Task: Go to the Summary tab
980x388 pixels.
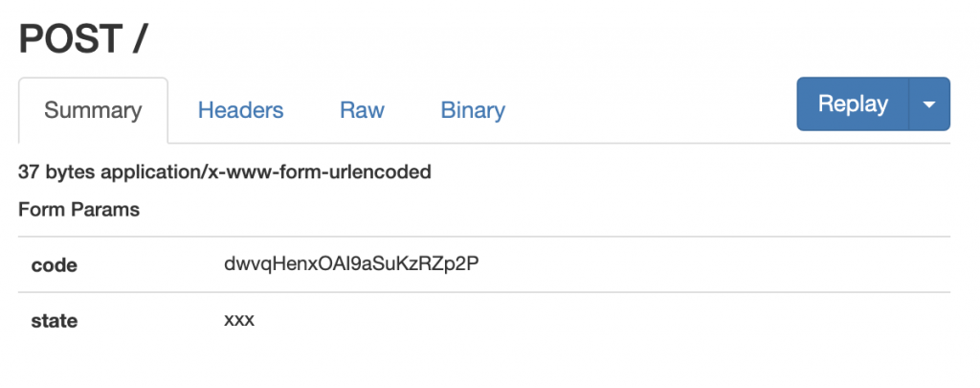Action: pyautogui.click(x=93, y=110)
